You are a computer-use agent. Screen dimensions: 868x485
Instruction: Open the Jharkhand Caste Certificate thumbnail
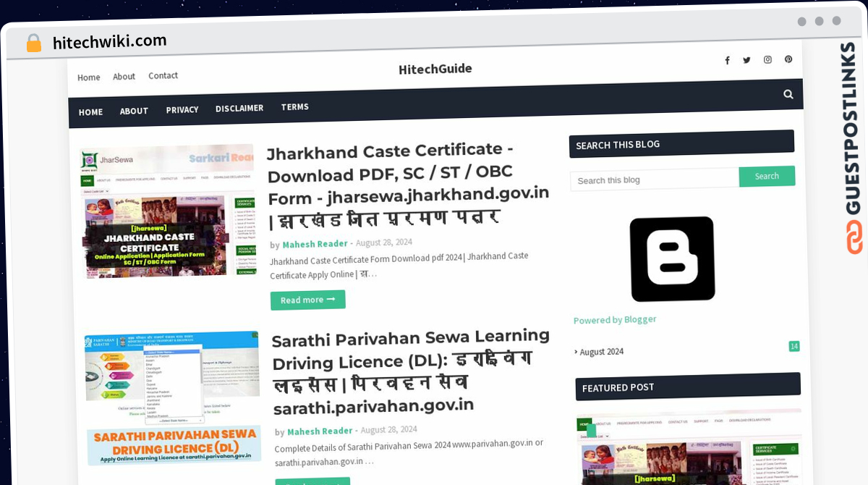click(167, 211)
